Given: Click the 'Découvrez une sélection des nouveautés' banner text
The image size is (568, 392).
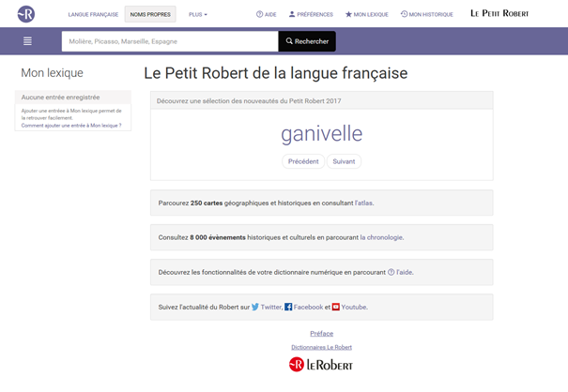Looking at the screenshot, I should (249, 101).
